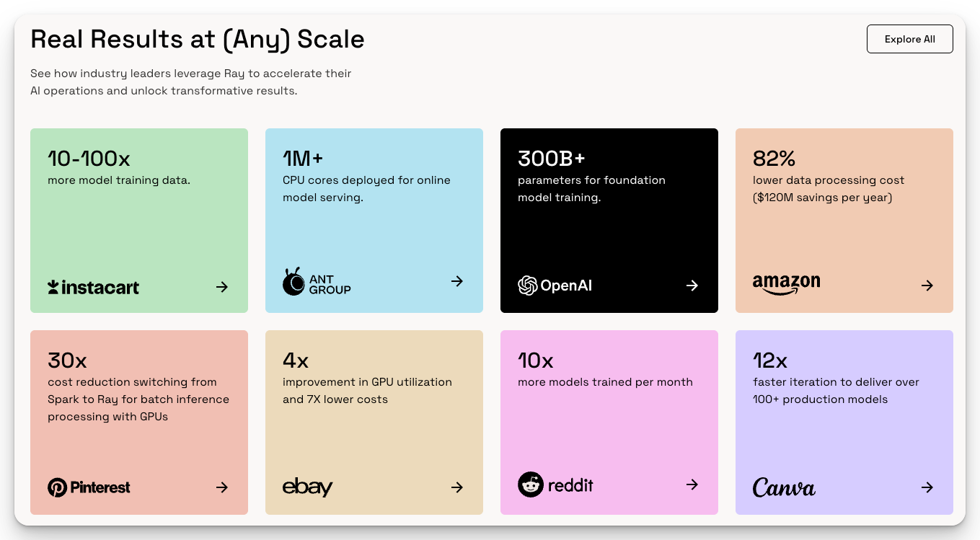Screen dimensions: 980x540
Task: Open the arrow on the Reddit card
Action: pyautogui.click(x=692, y=484)
